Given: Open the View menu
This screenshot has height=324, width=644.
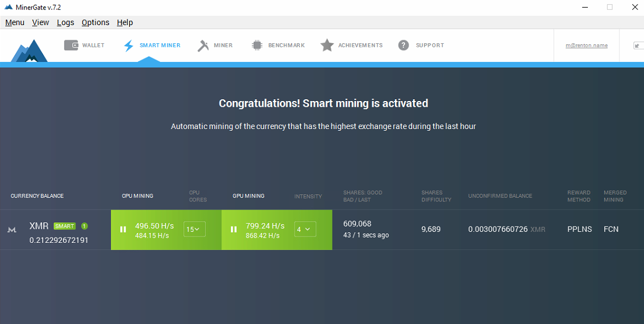Looking at the screenshot, I should [x=40, y=23].
